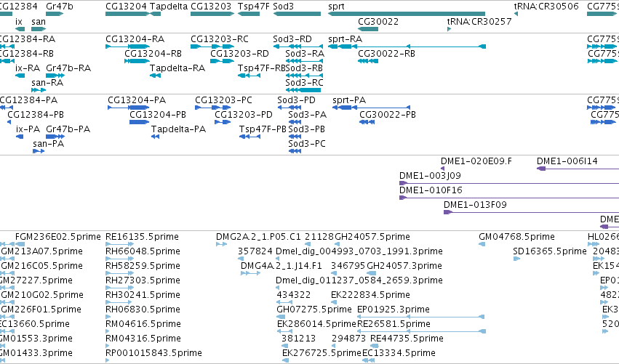
Task: Open the sprt gene label
Action: click(x=336, y=7)
